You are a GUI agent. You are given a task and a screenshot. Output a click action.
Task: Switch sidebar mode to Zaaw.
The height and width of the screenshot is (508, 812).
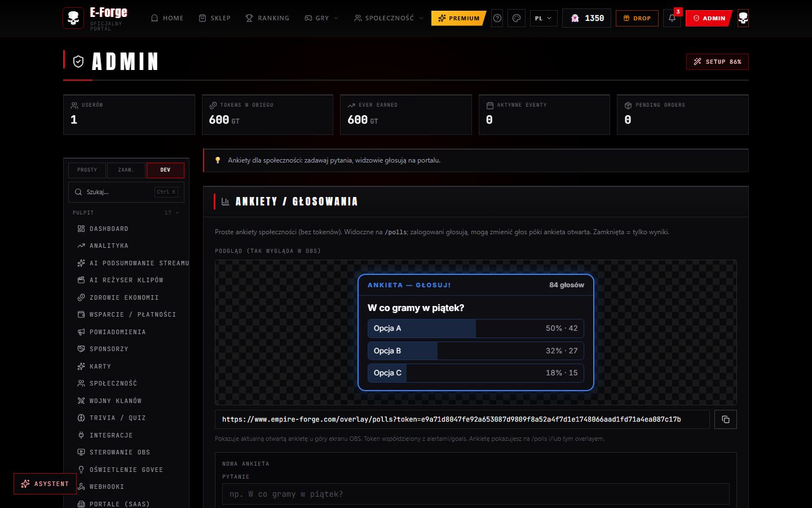click(x=126, y=170)
